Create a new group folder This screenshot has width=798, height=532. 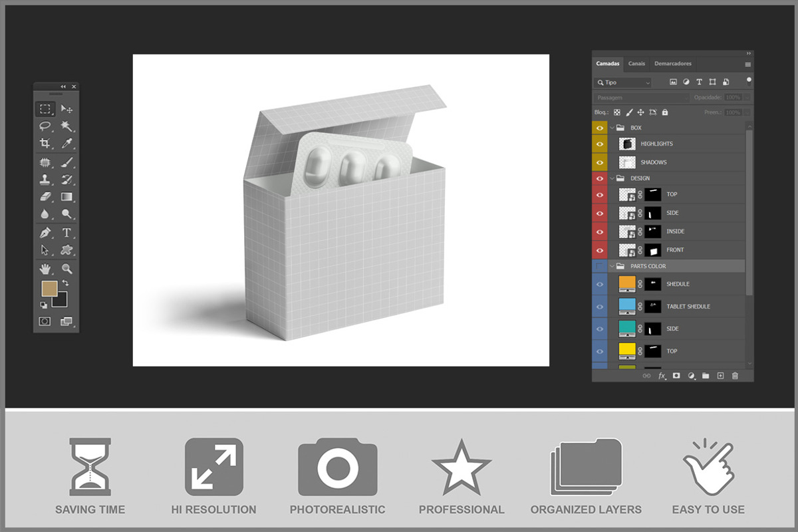[x=706, y=376]
